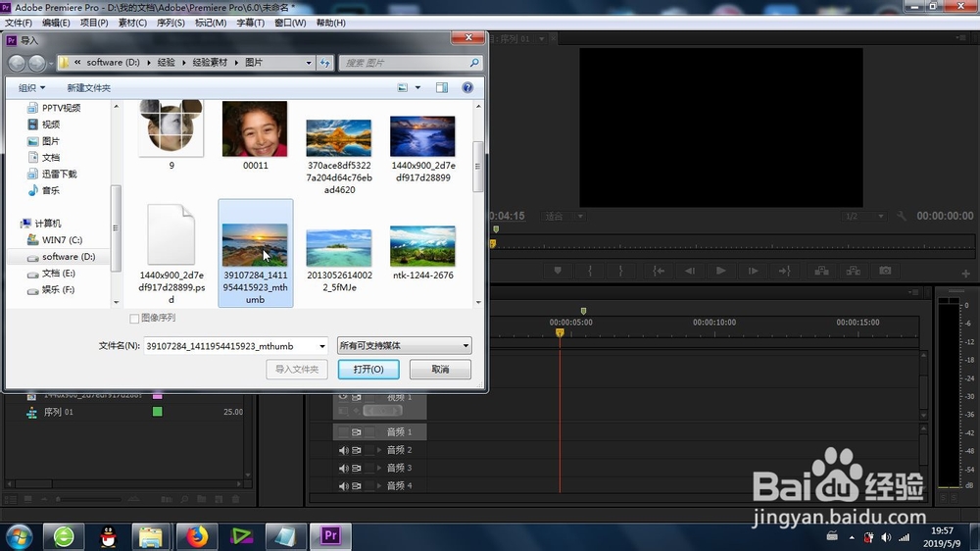
Task: Switch Project panel to icon view
Action: [x=28, y=499]
